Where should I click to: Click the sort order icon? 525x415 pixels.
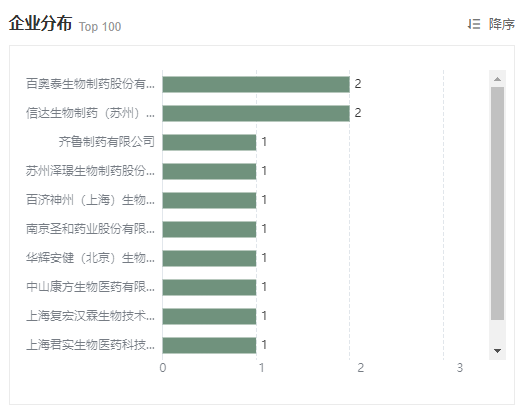click(x=474, y=24)
